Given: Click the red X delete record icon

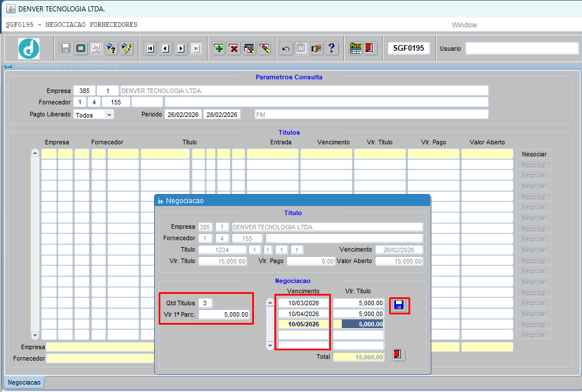Looking at the screenshot, I should (234, 49).
